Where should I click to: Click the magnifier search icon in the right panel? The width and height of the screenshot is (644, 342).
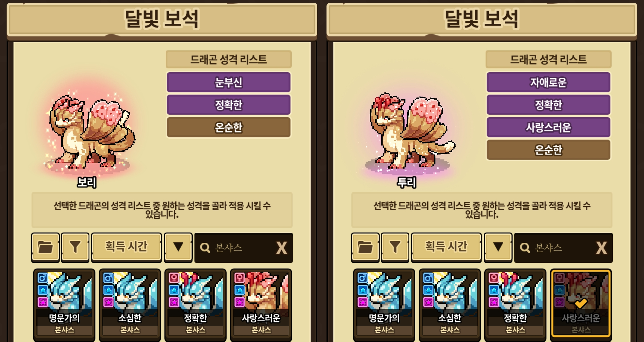[x=525, y=248]
